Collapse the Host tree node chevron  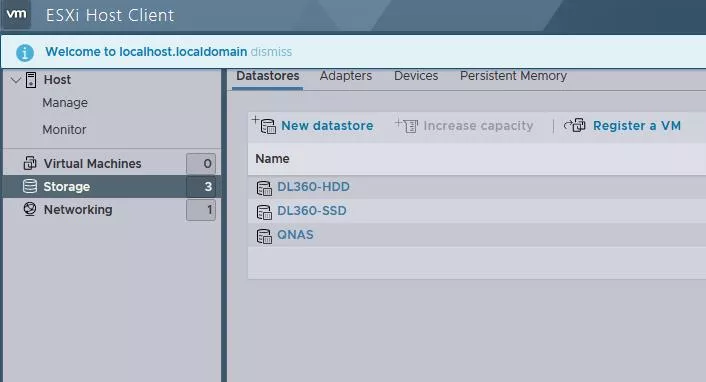tap(16, 80)
